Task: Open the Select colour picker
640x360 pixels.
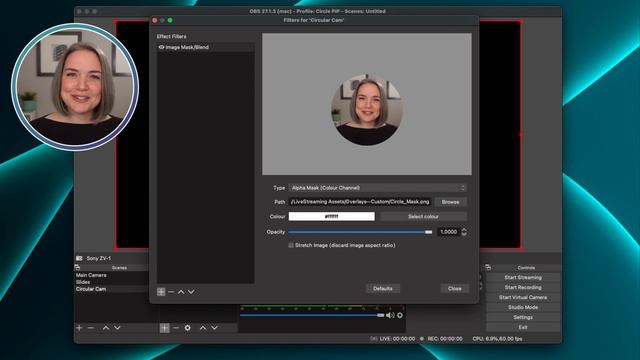Action: [x=423, y=216]
